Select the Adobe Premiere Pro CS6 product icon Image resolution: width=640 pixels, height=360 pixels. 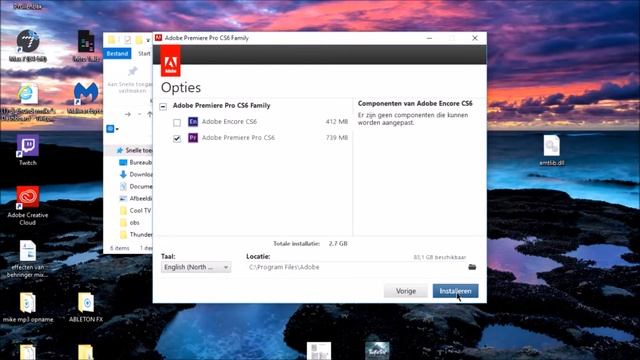(x=193, y=138)
